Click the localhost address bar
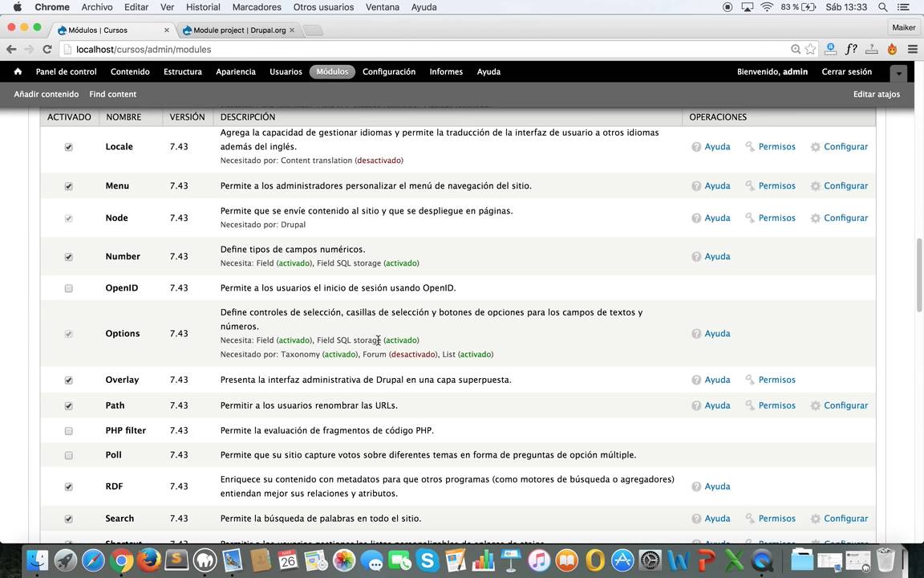 tap(424, 50)
